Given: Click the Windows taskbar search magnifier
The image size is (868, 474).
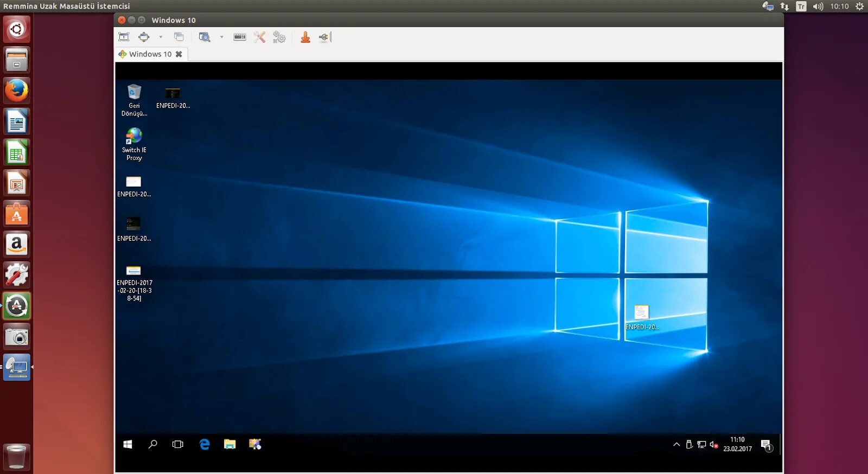Looking at the screenshot, I should click(153, 444).
